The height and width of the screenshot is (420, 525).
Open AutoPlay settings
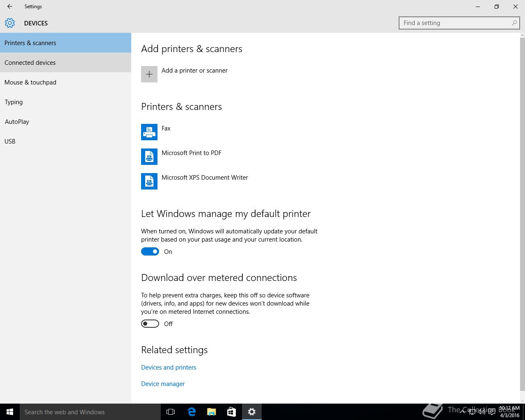(x=66, y=121)
